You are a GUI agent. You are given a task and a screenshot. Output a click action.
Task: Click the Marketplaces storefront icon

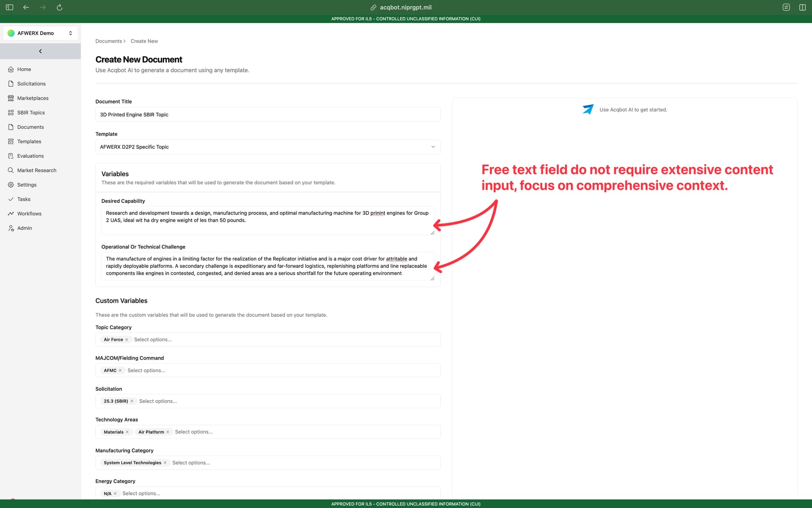point(11,98)
